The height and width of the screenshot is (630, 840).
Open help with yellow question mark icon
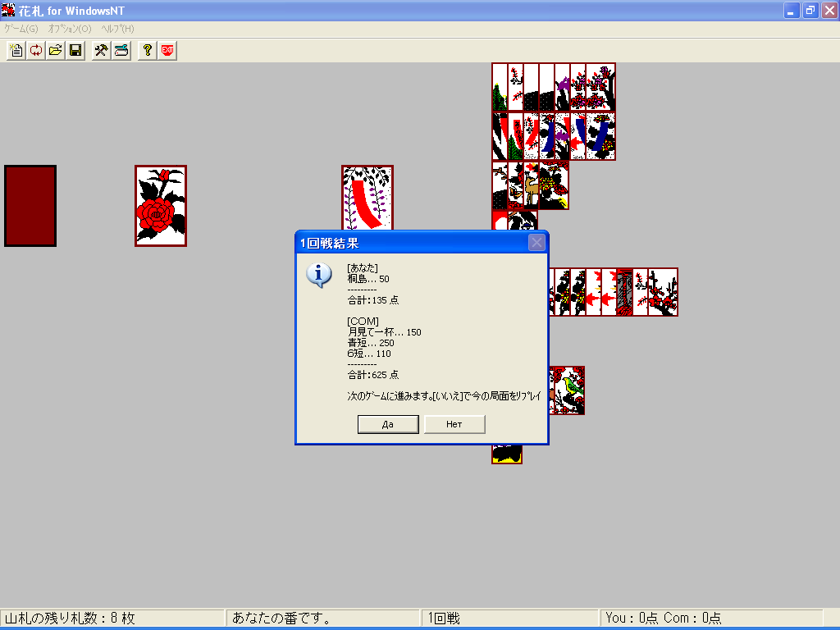[148, 50]
